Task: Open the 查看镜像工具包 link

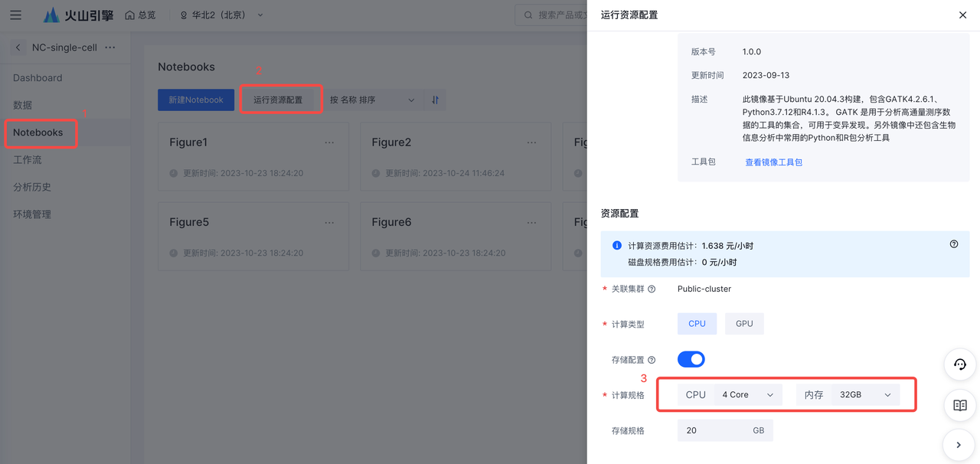Action: [773, 162]
